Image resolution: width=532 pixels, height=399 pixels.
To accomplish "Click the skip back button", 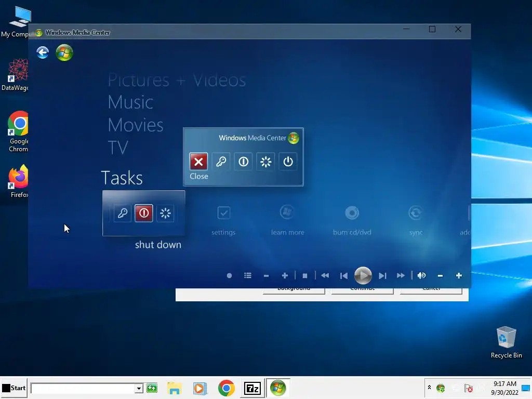I will pos(344,276).
